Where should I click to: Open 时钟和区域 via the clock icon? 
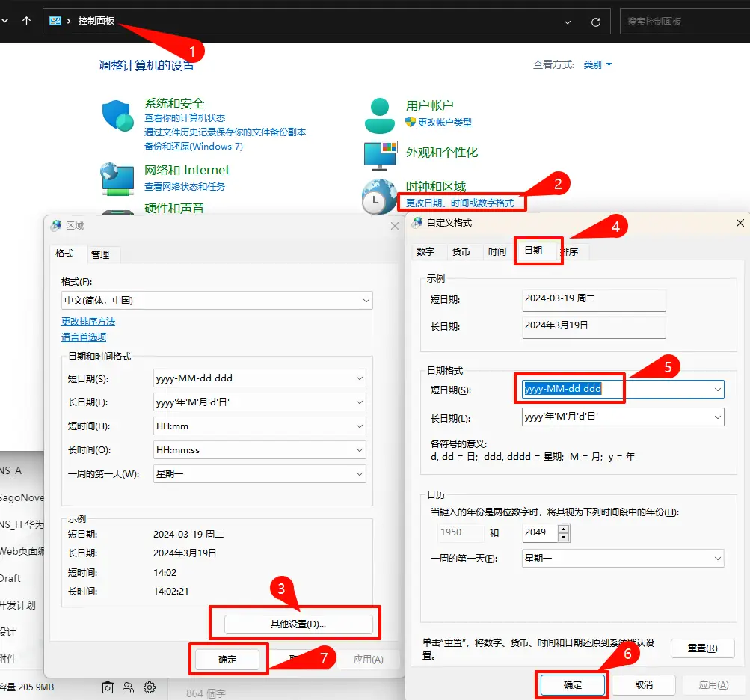coord(378,197)
